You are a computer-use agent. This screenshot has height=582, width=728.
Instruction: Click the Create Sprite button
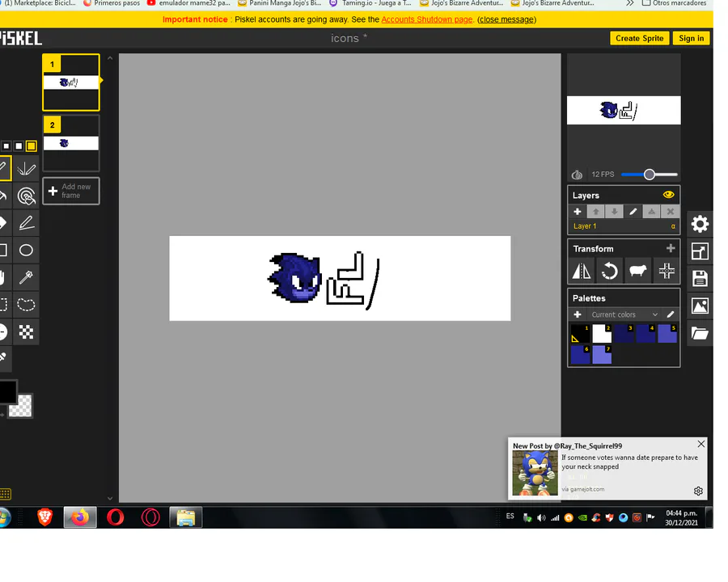(x=639, y=38)
